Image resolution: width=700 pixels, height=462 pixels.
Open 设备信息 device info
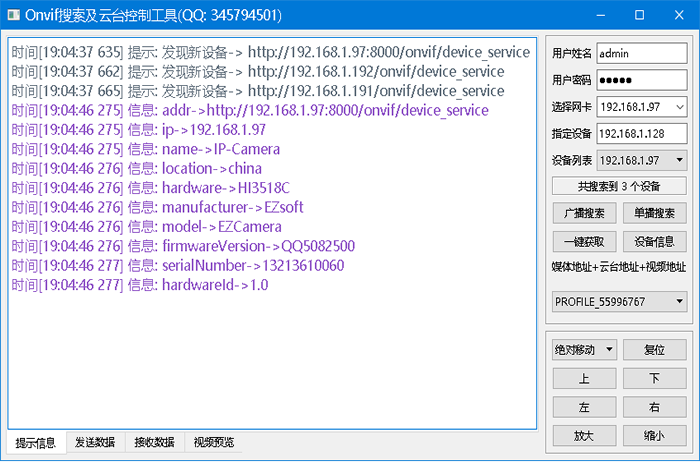[x=655, y=241]
